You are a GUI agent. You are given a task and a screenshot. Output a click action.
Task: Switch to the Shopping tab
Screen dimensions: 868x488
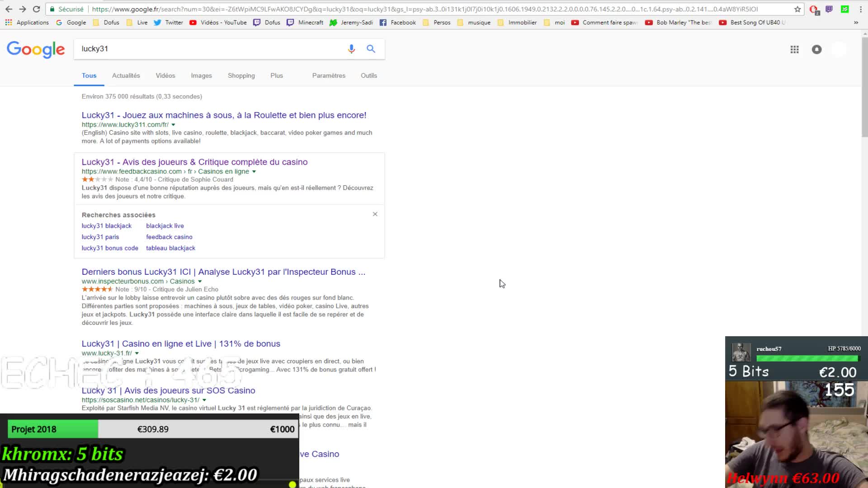click(241, 75)
